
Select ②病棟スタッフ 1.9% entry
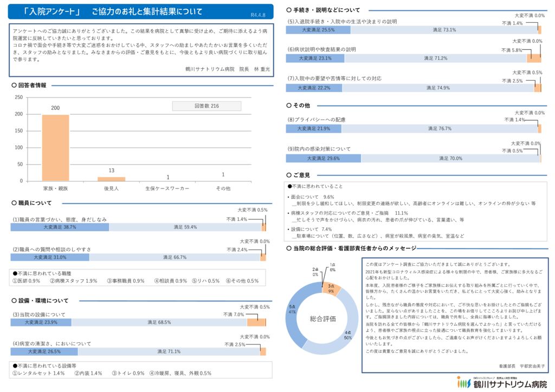[x=73, y=281]
